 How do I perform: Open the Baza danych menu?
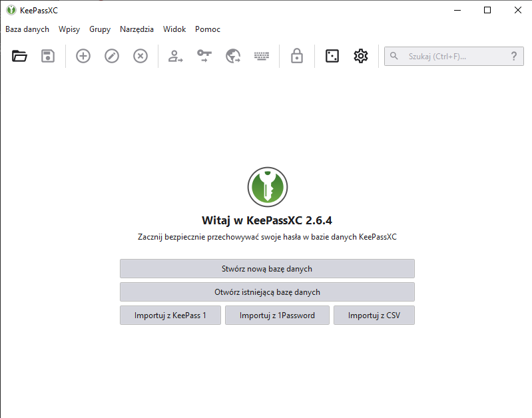[27, 29]
